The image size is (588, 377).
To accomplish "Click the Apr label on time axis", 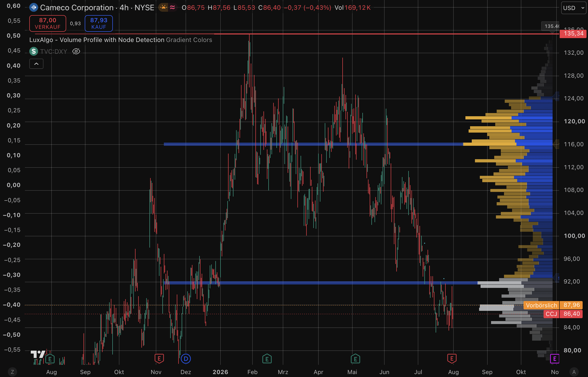I will coord(318,372).
